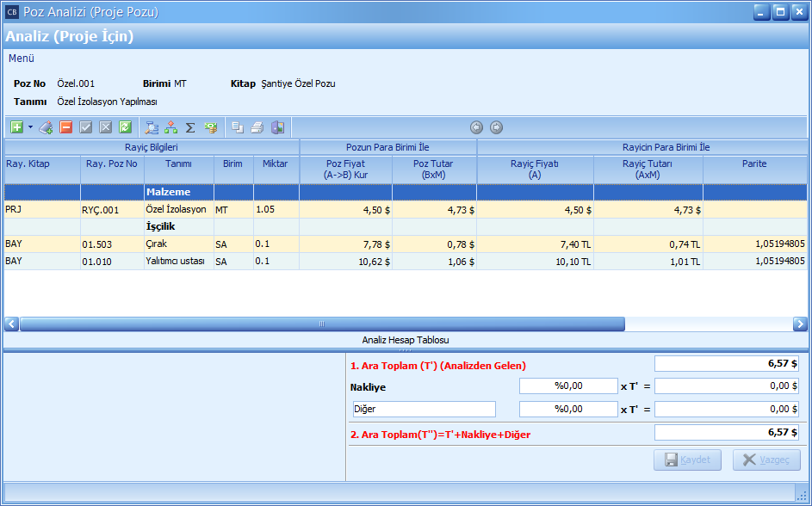The image size is (812, 506).
Task: Click the scroll right arrow of the grid
Action: tap(800, 324)
